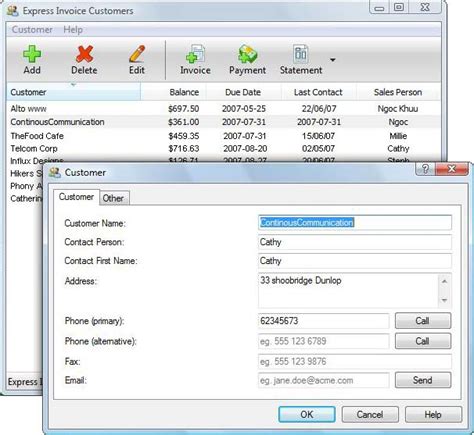474x435 pixels.
Task: Click the Customer Name input field
Action: tap(355, 223)
